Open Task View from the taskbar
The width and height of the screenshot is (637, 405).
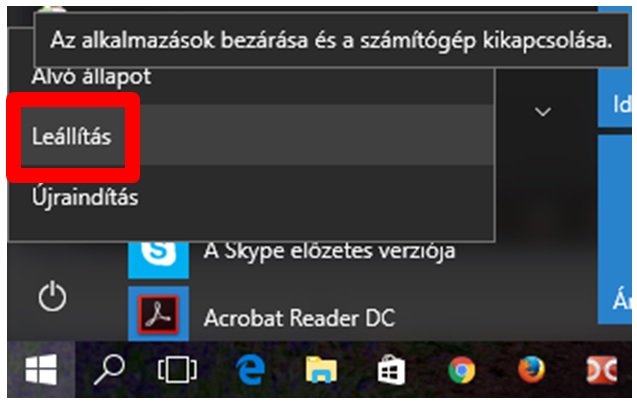pyautogui.click(x=177, y=370)
